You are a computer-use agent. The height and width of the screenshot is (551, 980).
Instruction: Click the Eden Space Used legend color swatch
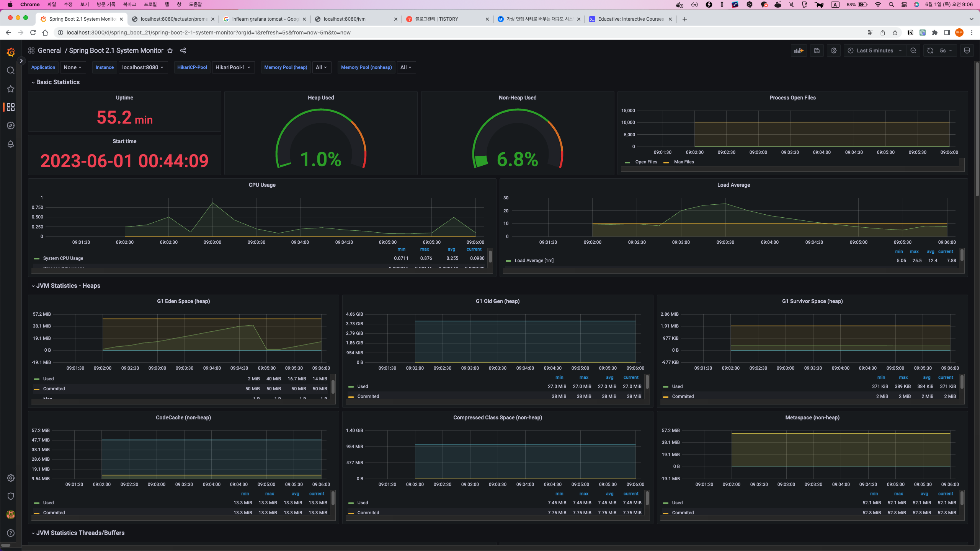pyautogui.click(x=37, y=379)
